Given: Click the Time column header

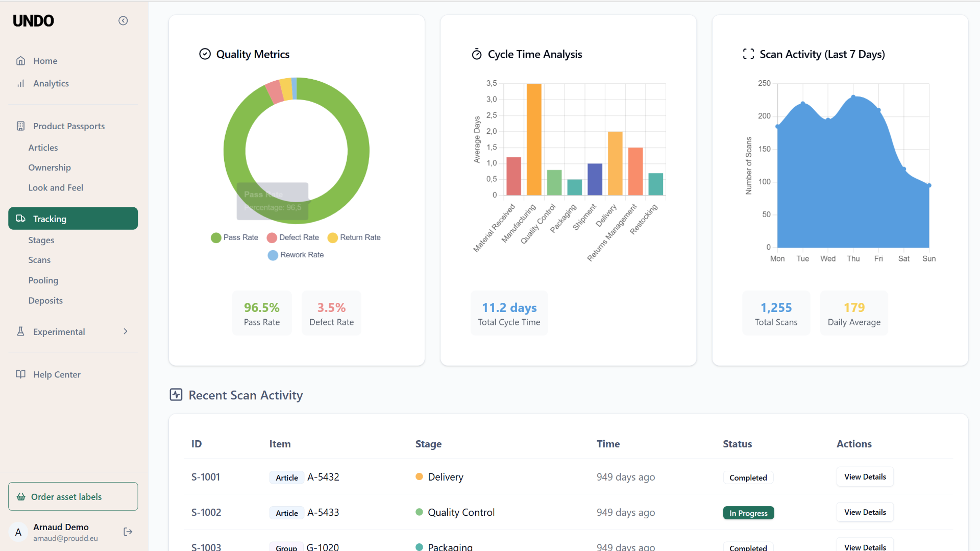Looking at the screenshot, I should [x=608, y=444].
